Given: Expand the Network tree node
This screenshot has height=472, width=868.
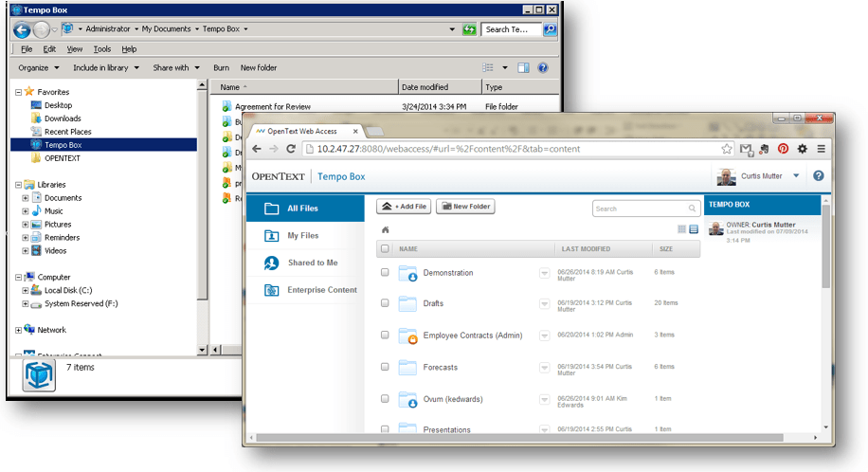Looking at the screenshot, I should point(18,330).
